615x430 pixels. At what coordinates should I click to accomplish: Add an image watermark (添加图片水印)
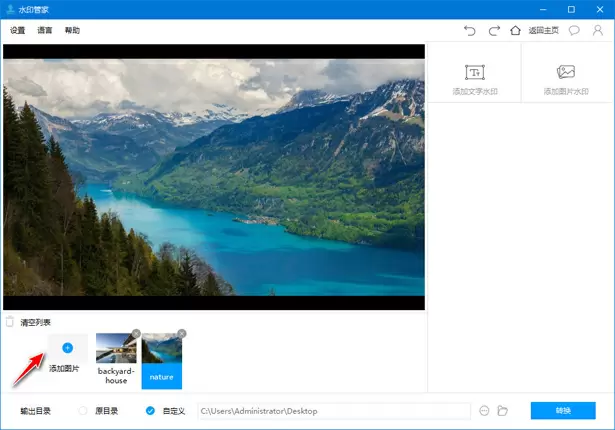565,78
